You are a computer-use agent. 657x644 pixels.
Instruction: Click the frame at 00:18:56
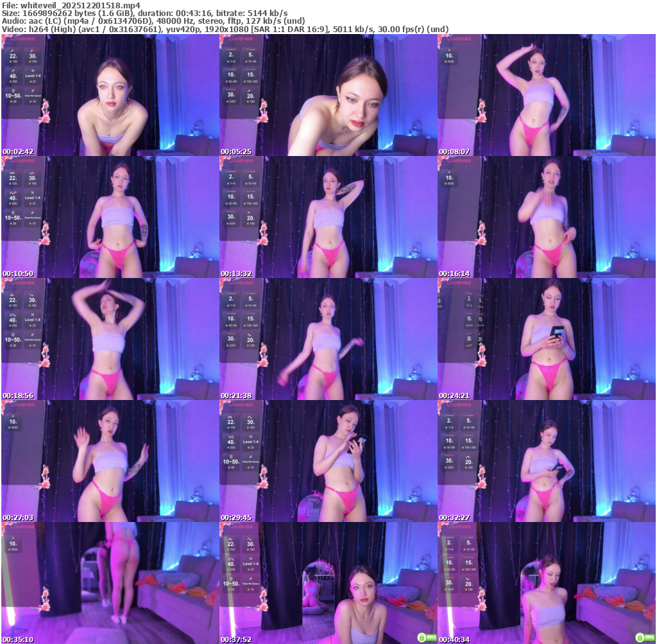pyautogui.click(x=110, y=339)
